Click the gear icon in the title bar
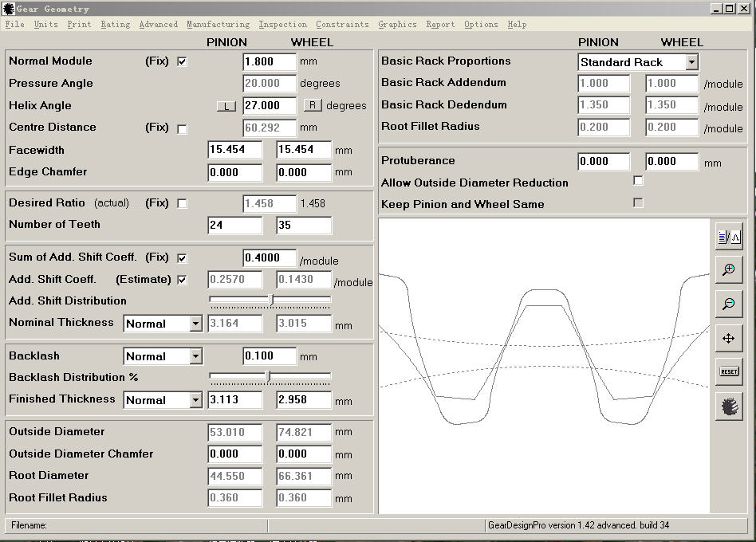This screenshot has width=756, height=542. [x=8, y=9]
